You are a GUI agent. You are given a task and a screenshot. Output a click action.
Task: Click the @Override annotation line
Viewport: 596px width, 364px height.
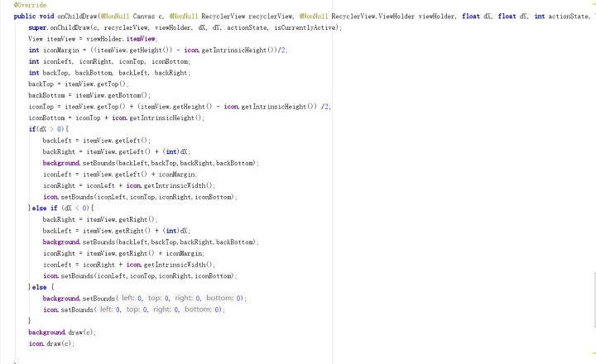tap(30, 5)
